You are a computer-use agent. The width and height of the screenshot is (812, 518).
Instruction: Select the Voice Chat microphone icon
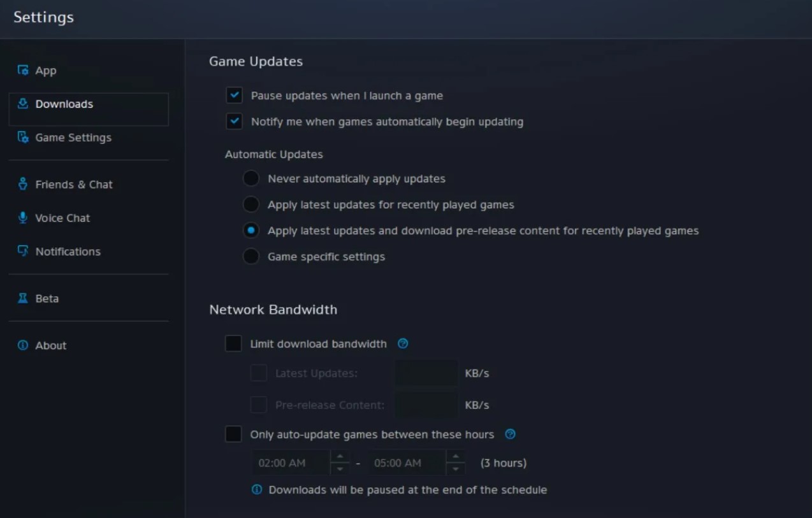tap(24, 217)
